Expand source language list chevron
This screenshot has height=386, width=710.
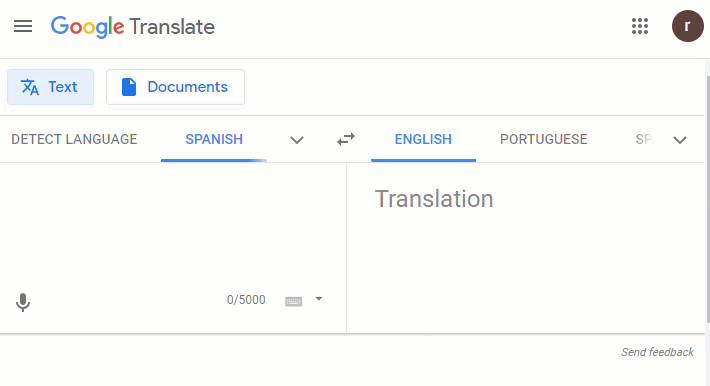(x=297, y=140)
